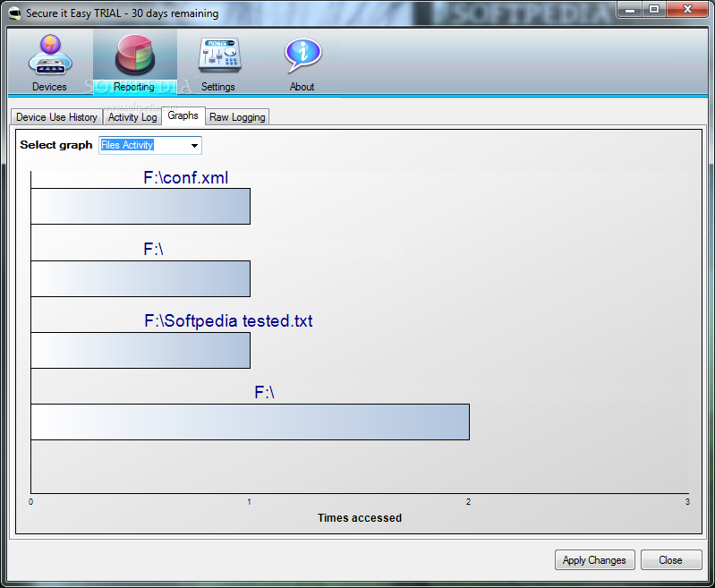The width and height of the screenshot is (715, 588).
Task: Select the Reporting pie-chart icon
Action: [x=135, y=55]
